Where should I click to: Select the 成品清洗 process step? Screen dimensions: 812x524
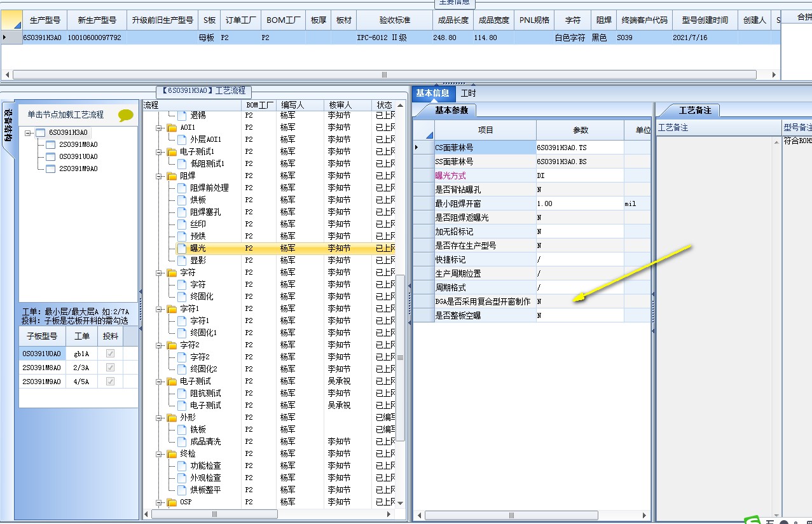coord(205,441)
